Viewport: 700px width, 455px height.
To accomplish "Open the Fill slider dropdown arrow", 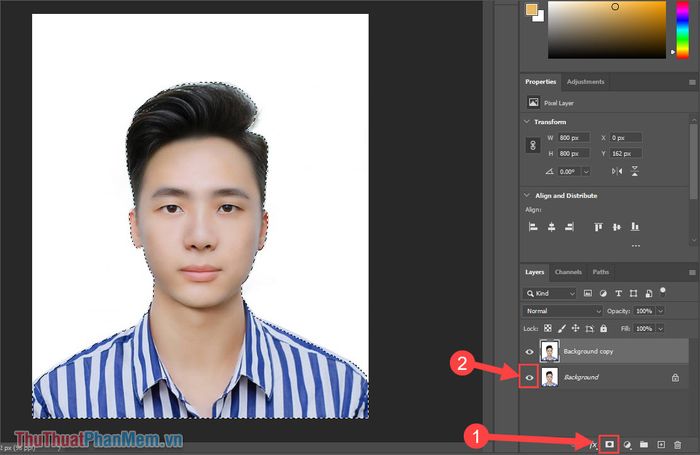I will pyautogui.click(x=661, y=329).
